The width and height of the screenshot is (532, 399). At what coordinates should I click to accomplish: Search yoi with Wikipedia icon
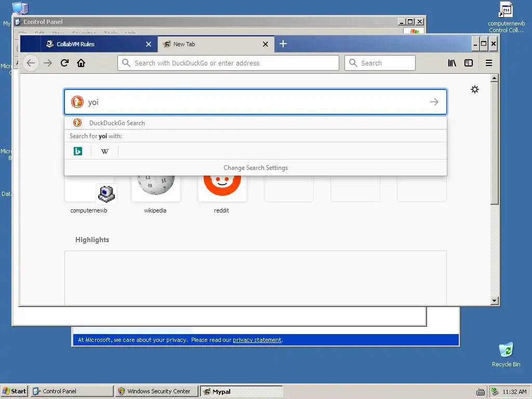click(x=105, y=151)
